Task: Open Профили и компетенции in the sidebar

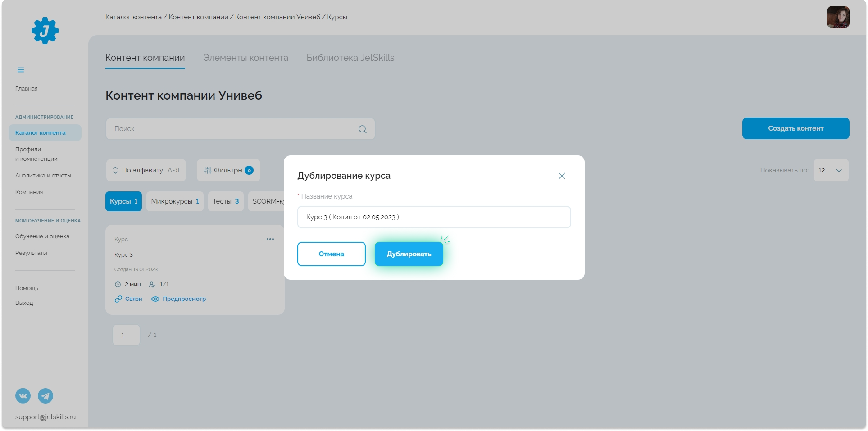Action: click(x=36, y=154)
